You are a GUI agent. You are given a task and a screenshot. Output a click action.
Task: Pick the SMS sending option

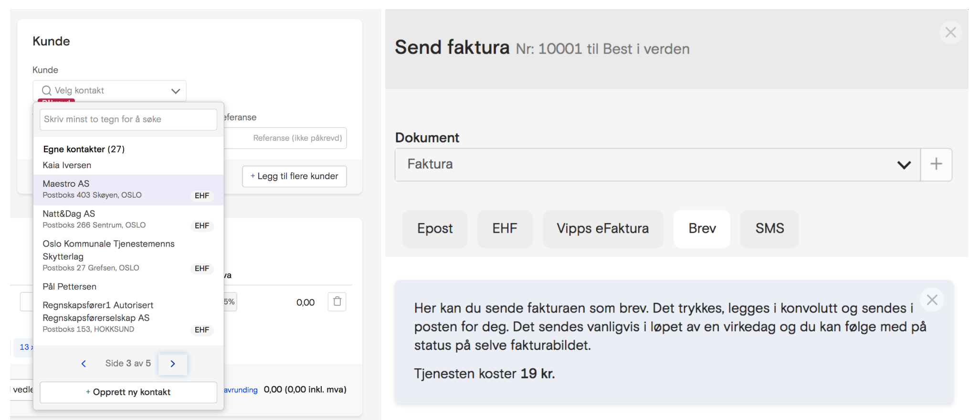[769, 228]
